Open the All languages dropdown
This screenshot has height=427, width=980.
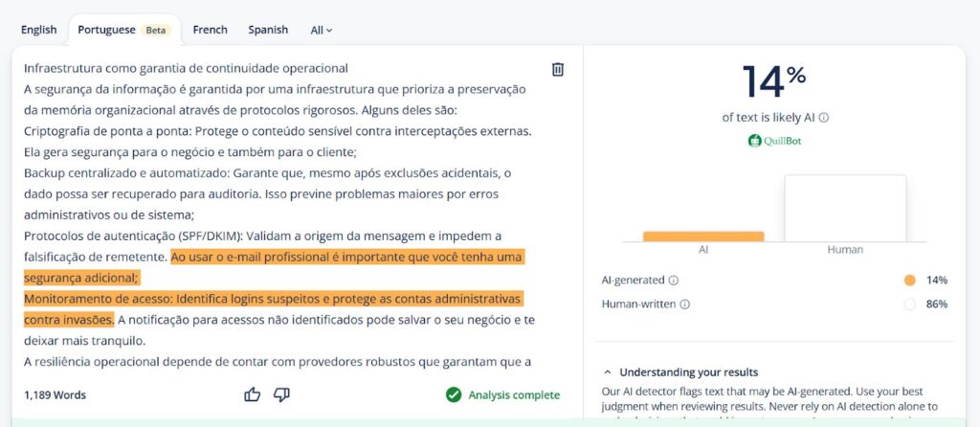(x=322, y=30)
